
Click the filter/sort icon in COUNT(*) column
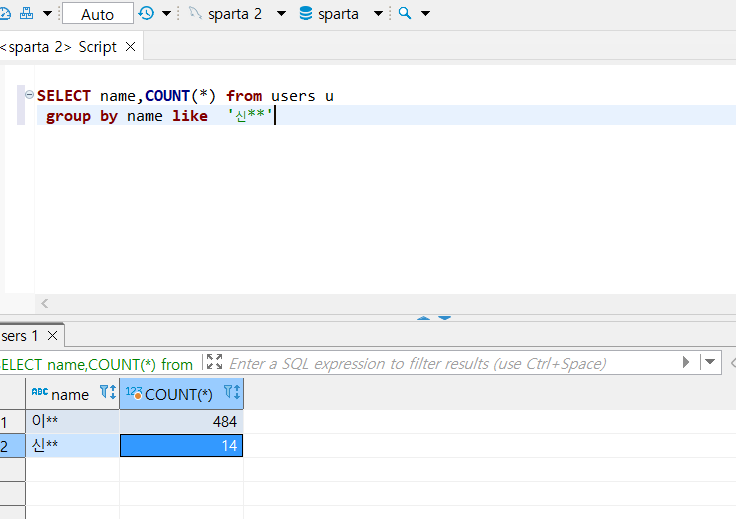232,392
